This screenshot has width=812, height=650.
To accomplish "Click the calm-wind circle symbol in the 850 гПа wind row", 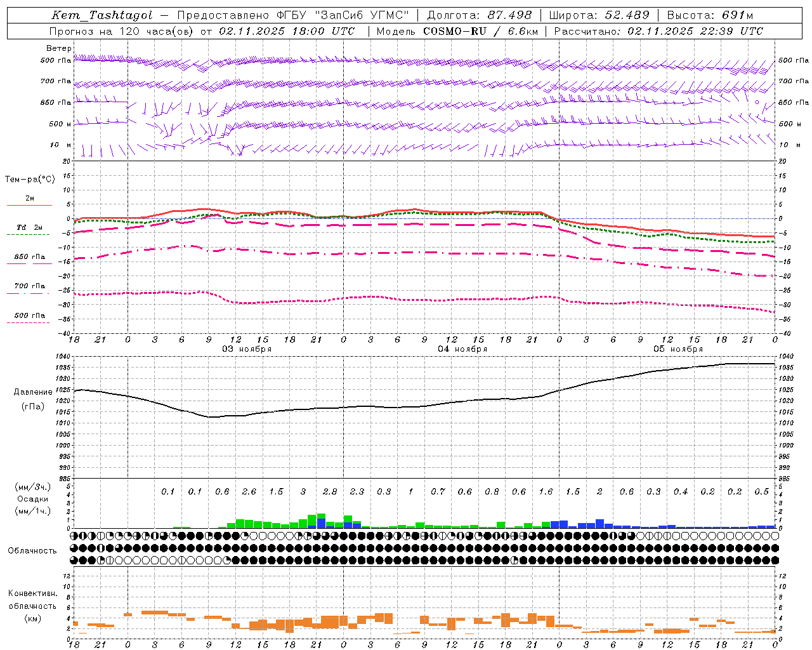I will [x=757, y=102].
